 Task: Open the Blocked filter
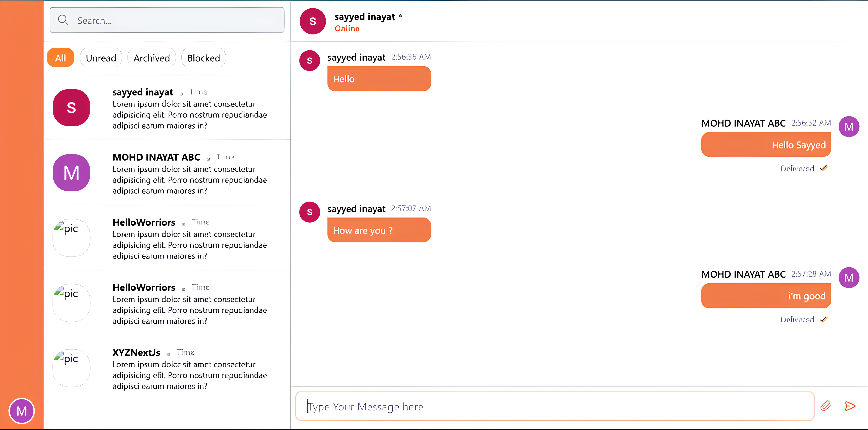(204, 58)
